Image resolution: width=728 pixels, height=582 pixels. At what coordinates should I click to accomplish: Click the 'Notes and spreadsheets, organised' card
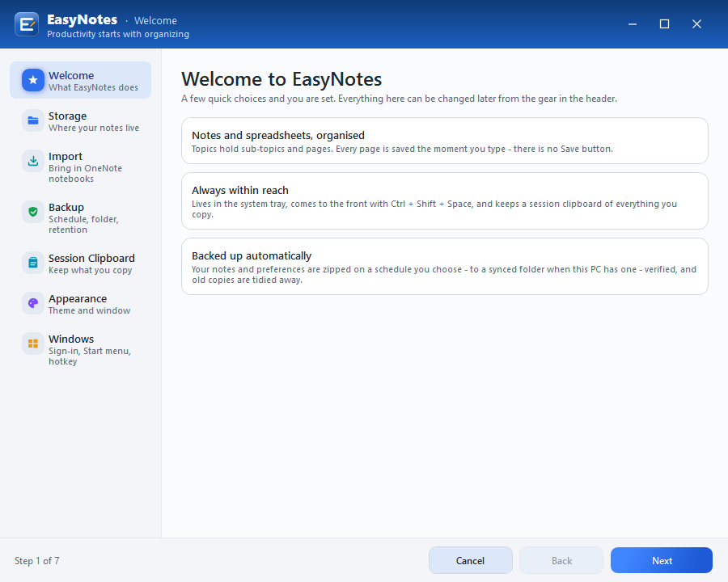(x=445, y=141)
